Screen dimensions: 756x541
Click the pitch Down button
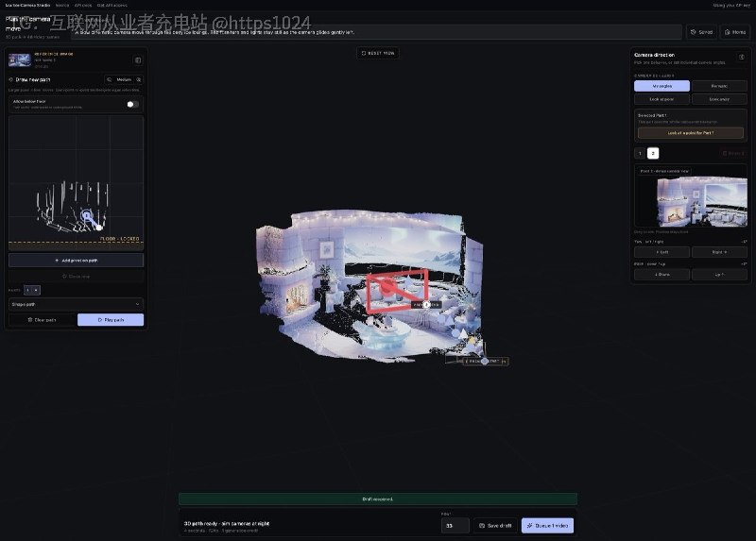click(x=661, y=275)
